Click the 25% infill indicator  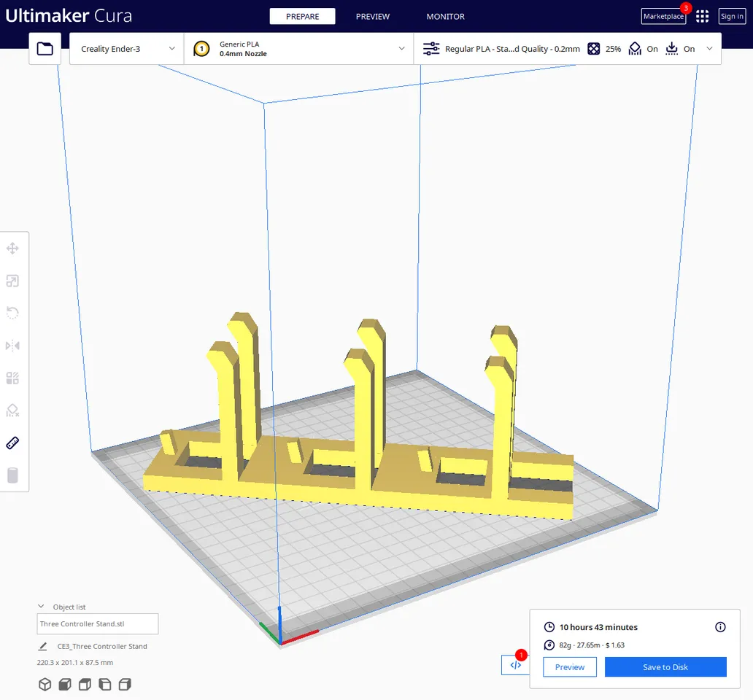pos(604,49)
